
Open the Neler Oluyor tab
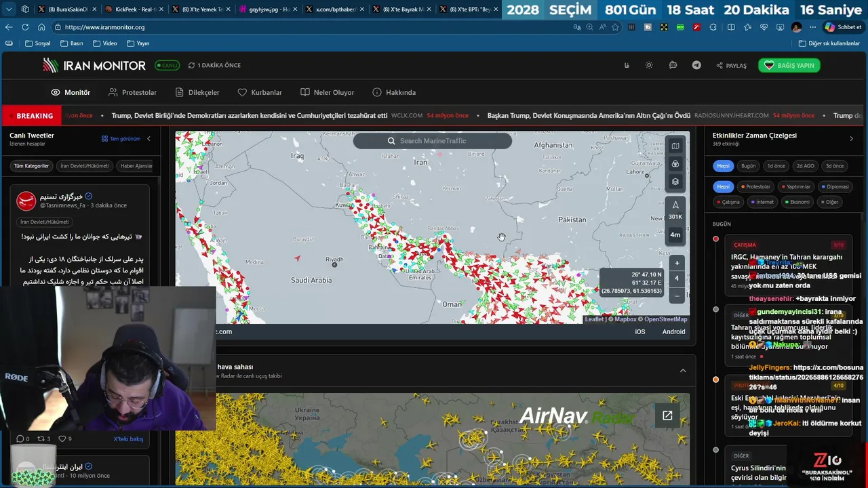pyautogui.click(x=328, y=92)
